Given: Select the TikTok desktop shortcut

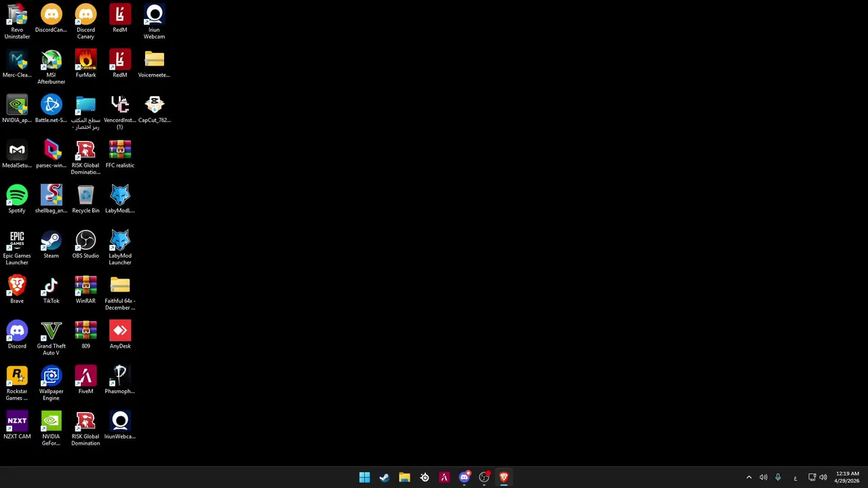Looking at the screenshot, I should (51, 289).
